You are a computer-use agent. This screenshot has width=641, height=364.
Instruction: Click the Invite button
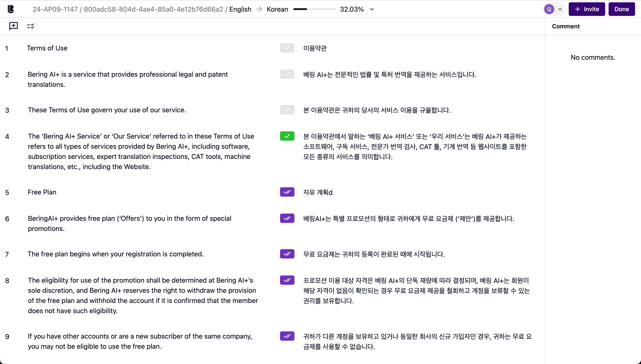pyautogui.click(x=587, y=9)
